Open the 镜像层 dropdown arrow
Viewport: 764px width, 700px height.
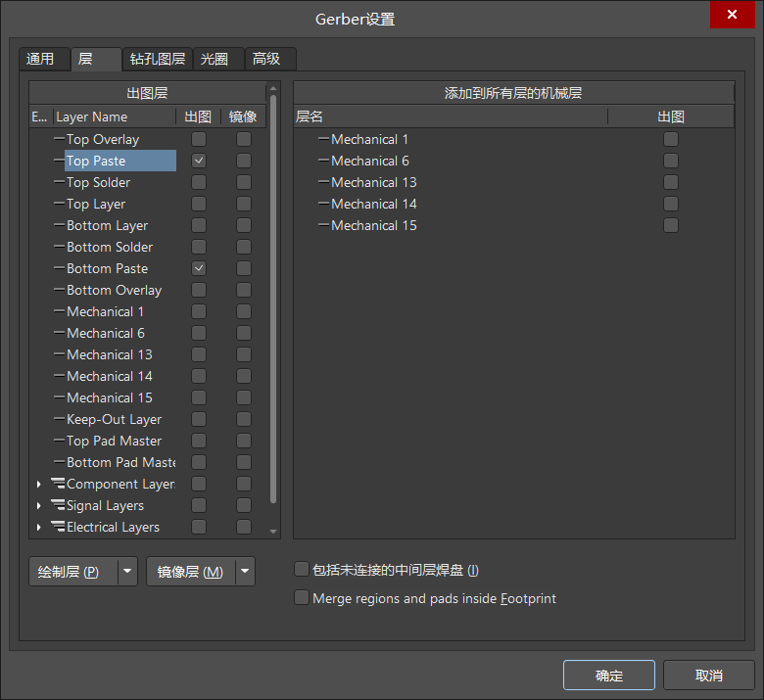tap(245, 572)
